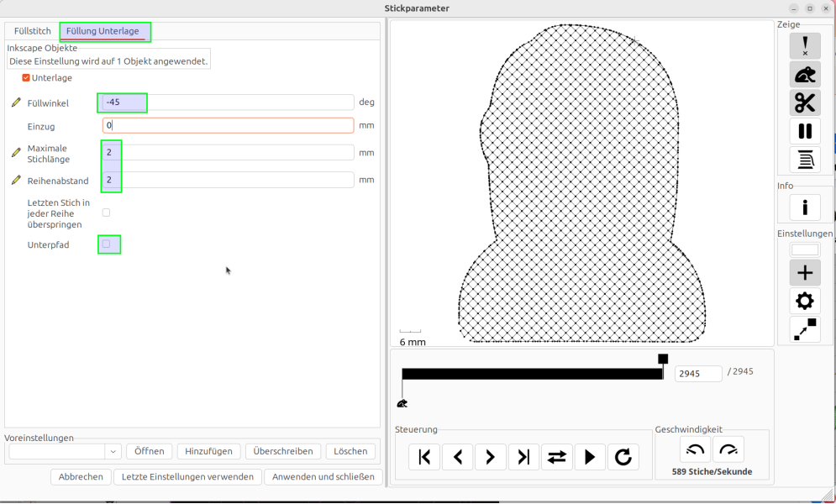Toggle trims display scissors icon
836x504 pixels.
coord(805,102)
